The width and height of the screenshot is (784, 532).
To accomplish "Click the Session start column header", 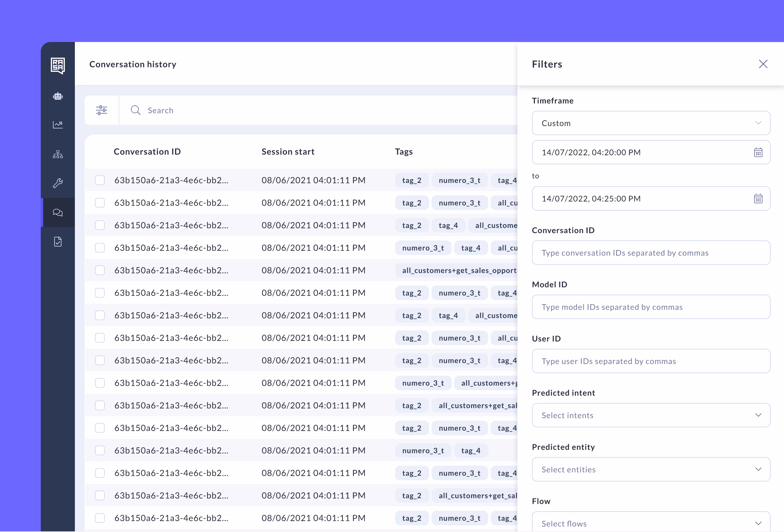I will (288, 152).
